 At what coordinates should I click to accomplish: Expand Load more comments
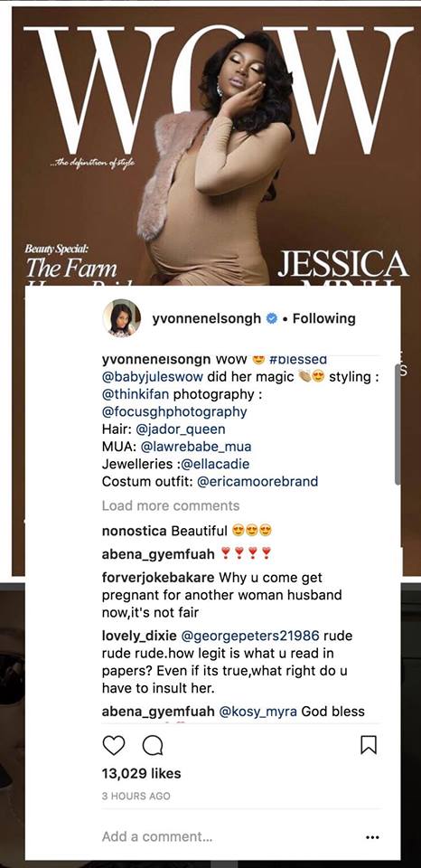click(171, 505)
